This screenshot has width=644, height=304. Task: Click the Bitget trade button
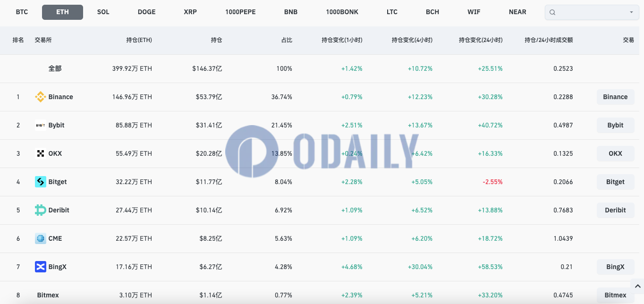615,182
